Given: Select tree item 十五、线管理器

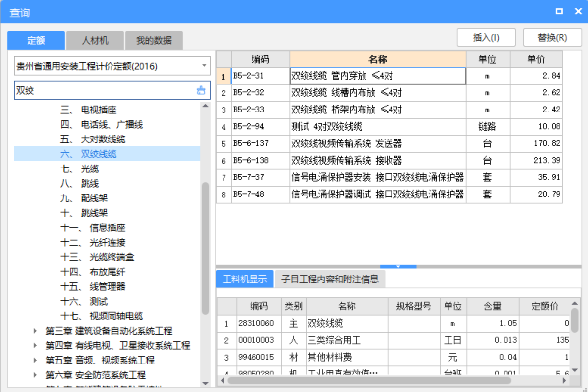Looking at the screenshot, I should point(93,286).
